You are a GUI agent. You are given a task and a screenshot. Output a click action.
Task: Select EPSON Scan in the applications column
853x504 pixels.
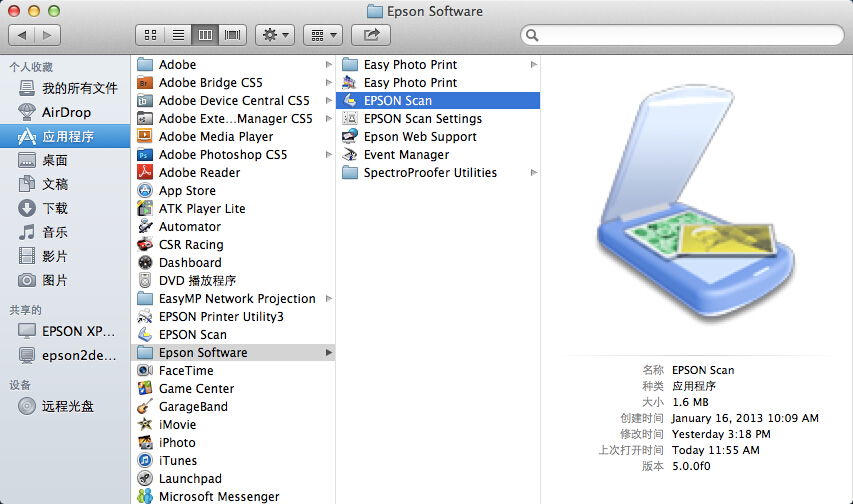[x=233, y=334]
